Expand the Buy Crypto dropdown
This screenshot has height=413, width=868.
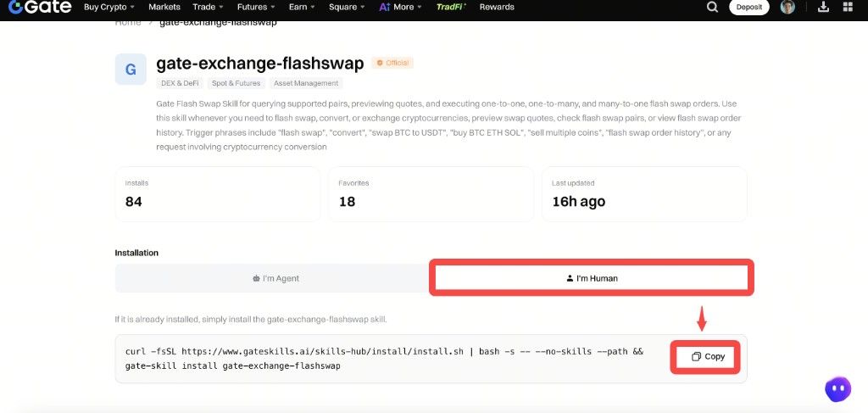pos(109,7)
